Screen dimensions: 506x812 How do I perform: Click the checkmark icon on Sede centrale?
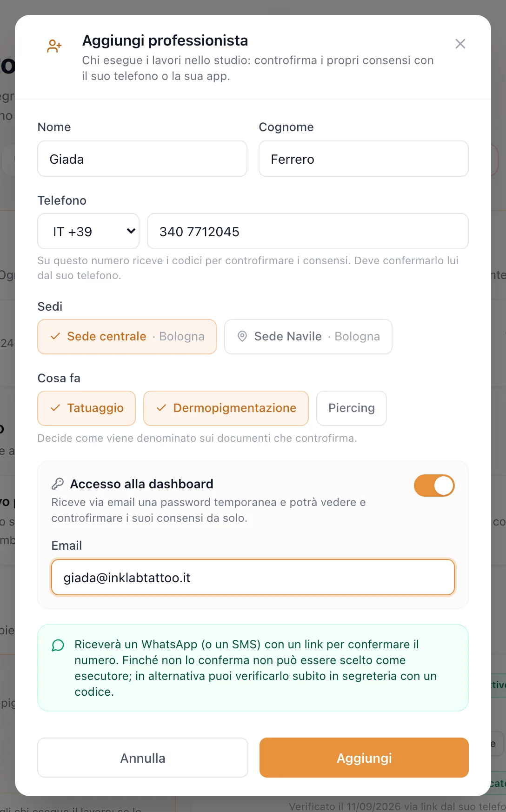point(55,336)
